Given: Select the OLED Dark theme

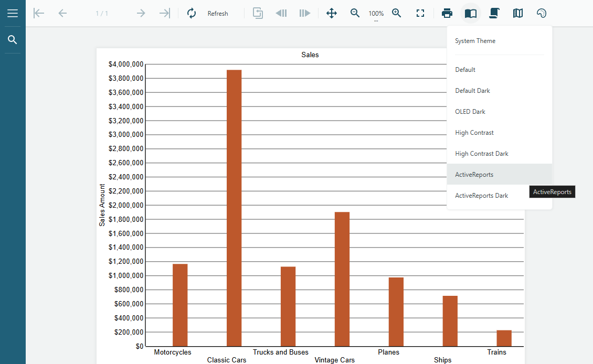Looking at the screenshot, I should click(x=470, y=112).
